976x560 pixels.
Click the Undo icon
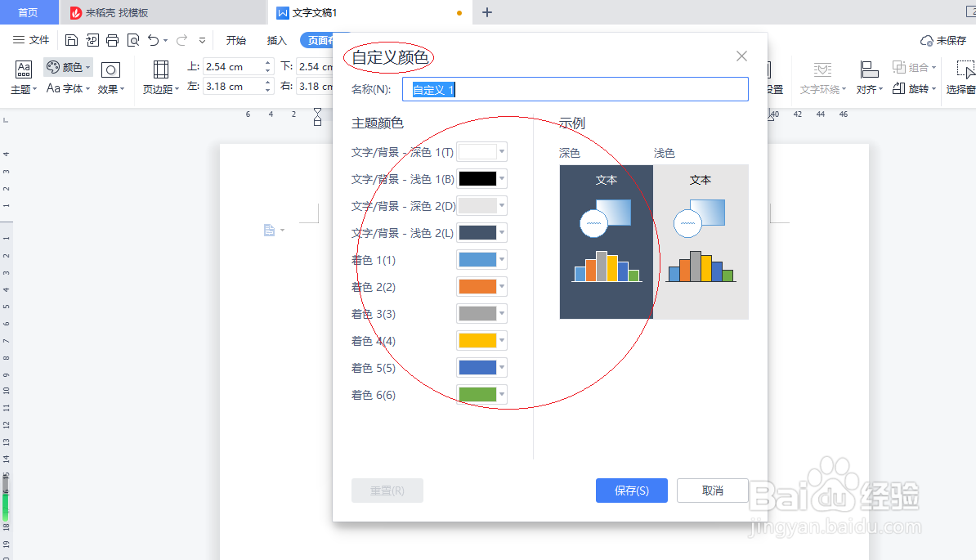pos(154,39)
